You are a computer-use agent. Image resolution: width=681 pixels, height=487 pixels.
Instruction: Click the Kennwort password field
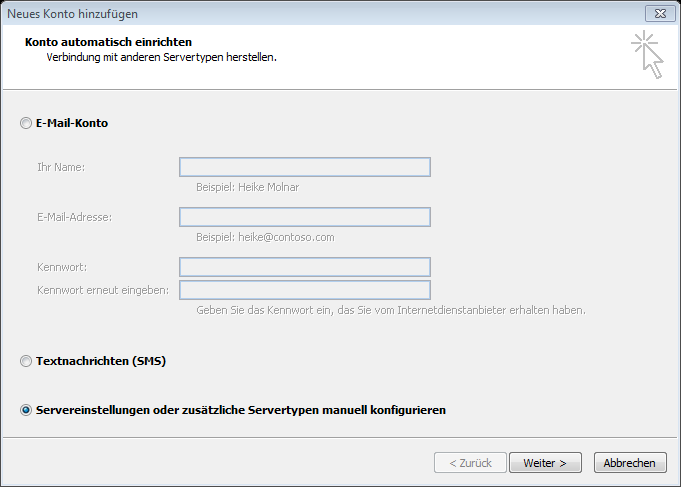click(x=304, y=267)
